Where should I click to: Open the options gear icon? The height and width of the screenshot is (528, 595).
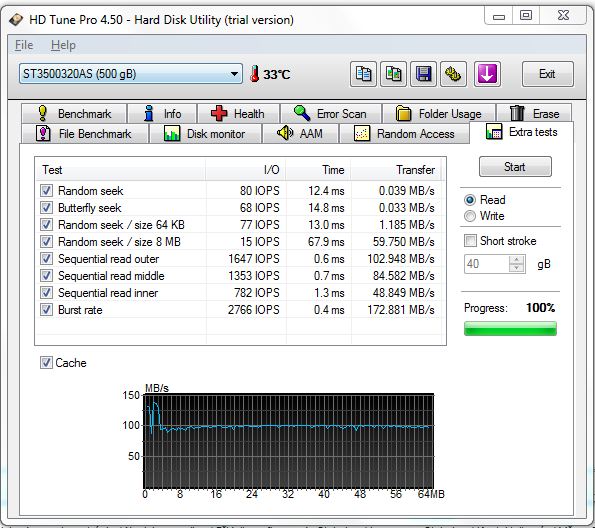[x=453, y=74]
